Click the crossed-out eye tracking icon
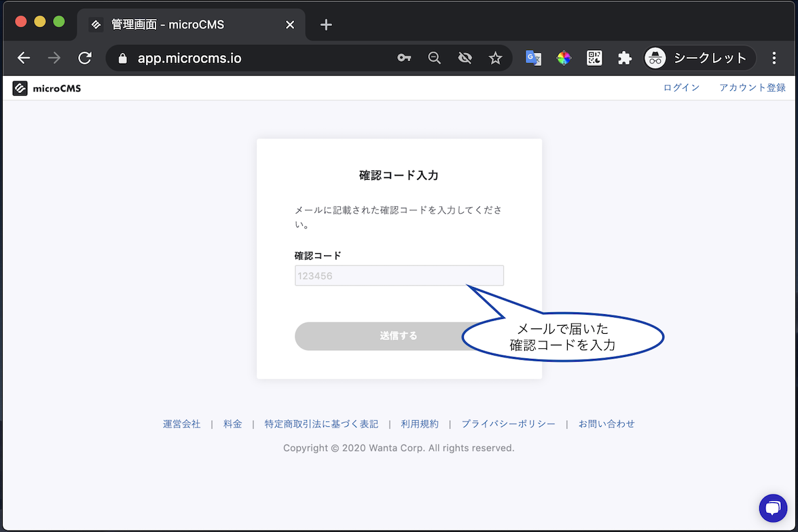Image resolution: width=798 pixels, height=532 pixels. point(465,58)
